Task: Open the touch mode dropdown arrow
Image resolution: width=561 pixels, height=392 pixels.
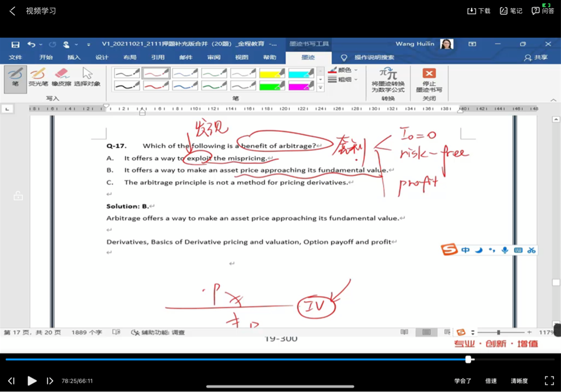Action: (76, 45)
